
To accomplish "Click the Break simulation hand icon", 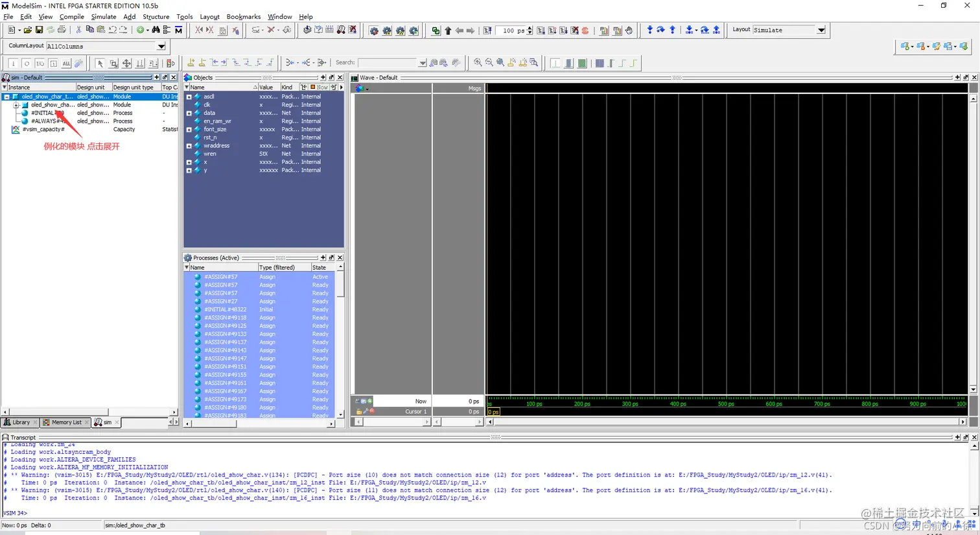I will tap(629, 30).
